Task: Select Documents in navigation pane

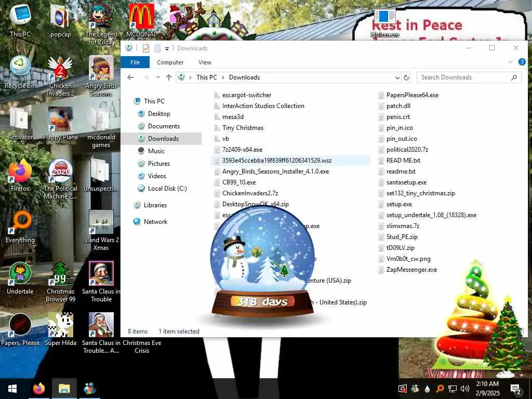Action: click(164, 126)
